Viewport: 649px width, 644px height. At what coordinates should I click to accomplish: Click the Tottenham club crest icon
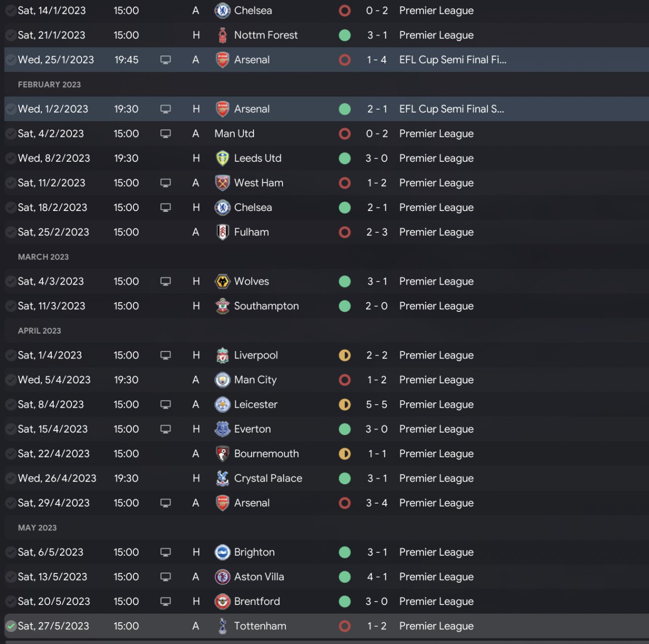(222, 626)
